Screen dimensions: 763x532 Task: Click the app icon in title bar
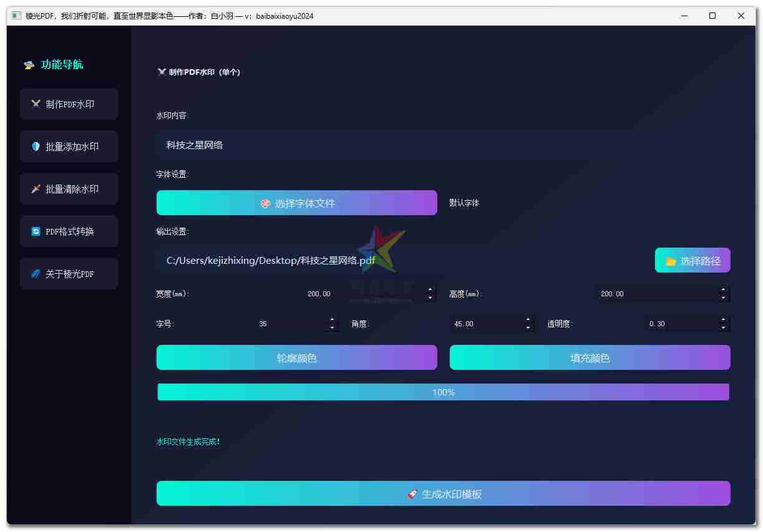(x=16, y=16)
